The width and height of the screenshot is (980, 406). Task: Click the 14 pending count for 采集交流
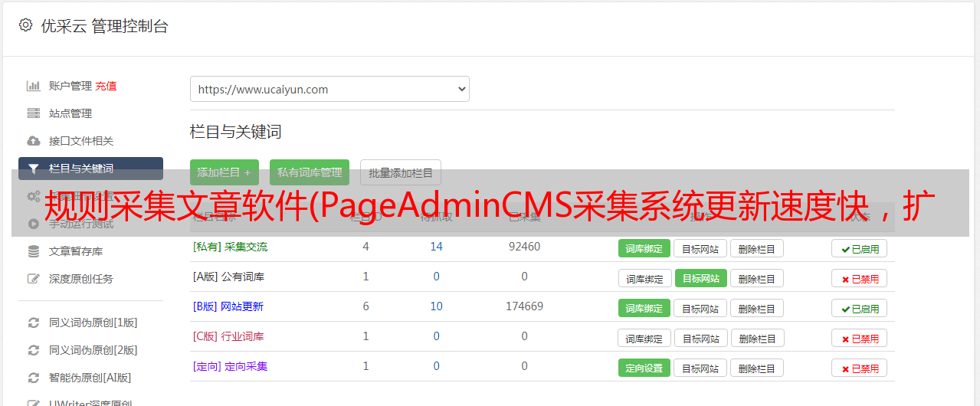437,247
